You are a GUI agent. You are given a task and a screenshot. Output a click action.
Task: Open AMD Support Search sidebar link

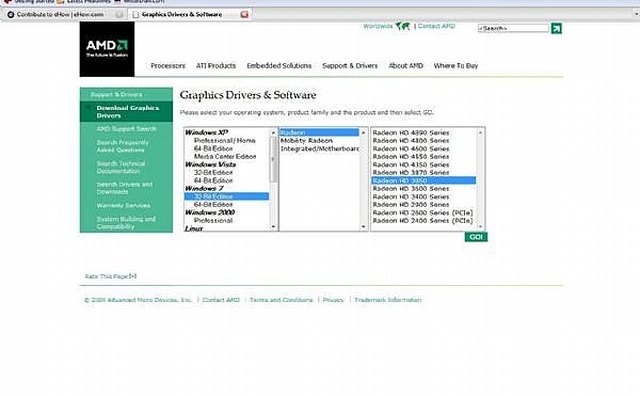click(126, 129)
